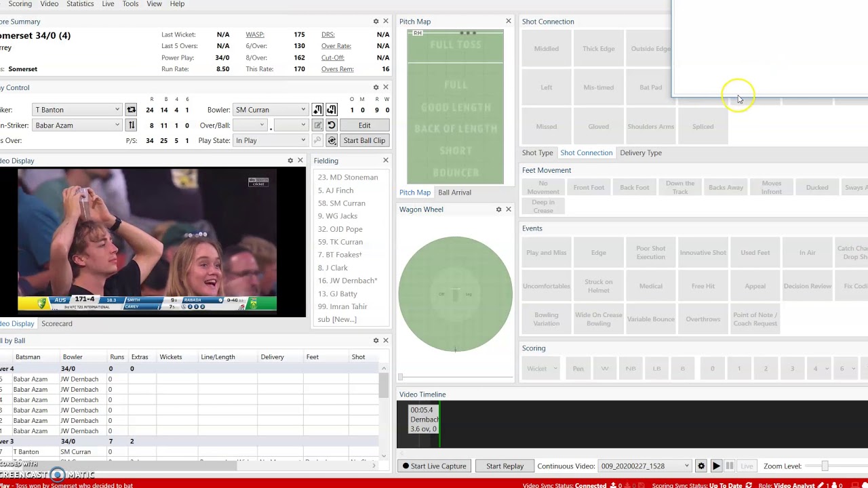868x488 pixels.
Task: Click the striker change icon beside T Banton
Action: 131,110
